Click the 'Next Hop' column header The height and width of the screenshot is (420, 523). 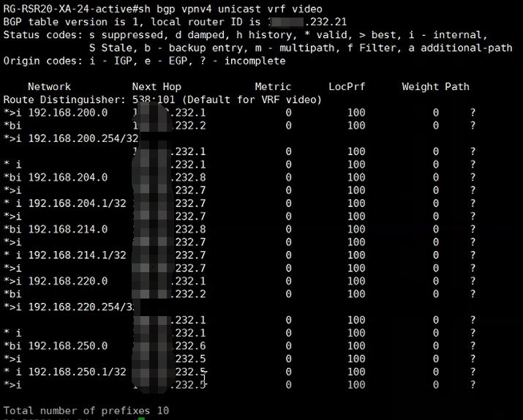coord(157,86)
